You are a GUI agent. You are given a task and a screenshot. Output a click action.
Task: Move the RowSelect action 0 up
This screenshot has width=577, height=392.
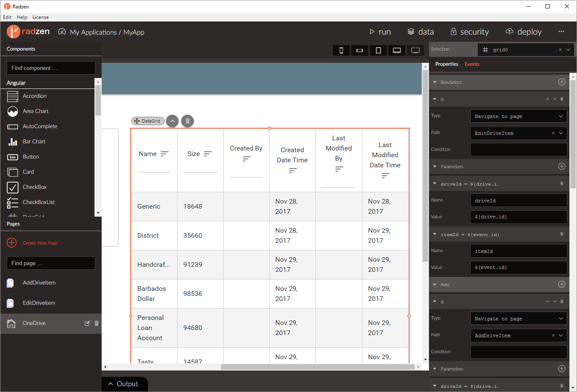(547, 99)
